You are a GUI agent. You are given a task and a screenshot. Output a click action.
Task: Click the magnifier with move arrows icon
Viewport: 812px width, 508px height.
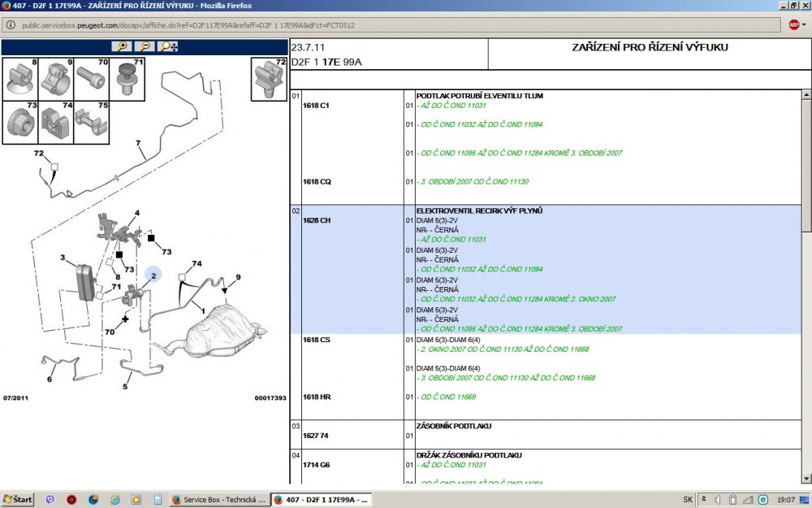click(x=168, y=46)
